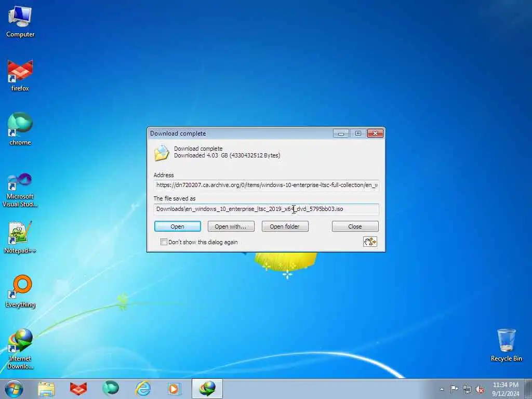
Task: Minimize the Download complete dialog
Action: point(341,134)
